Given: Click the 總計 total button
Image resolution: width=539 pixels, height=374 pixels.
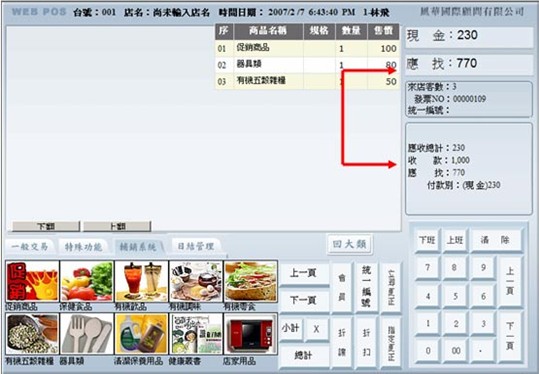Looking at the screenshot, I should pyautogui.click(x=304, y=355).
